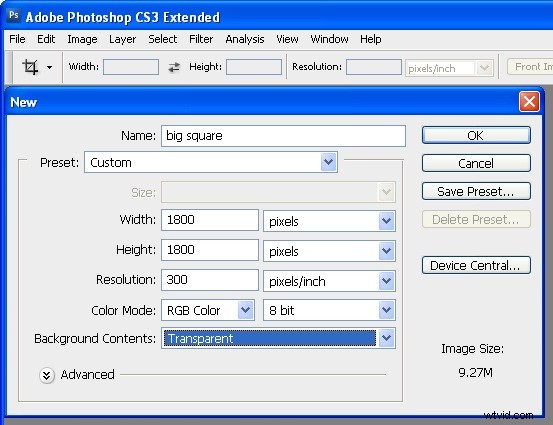Screen dimensions: 553x425
Task: Click the Color Mode label
Action: click(123, 310)
